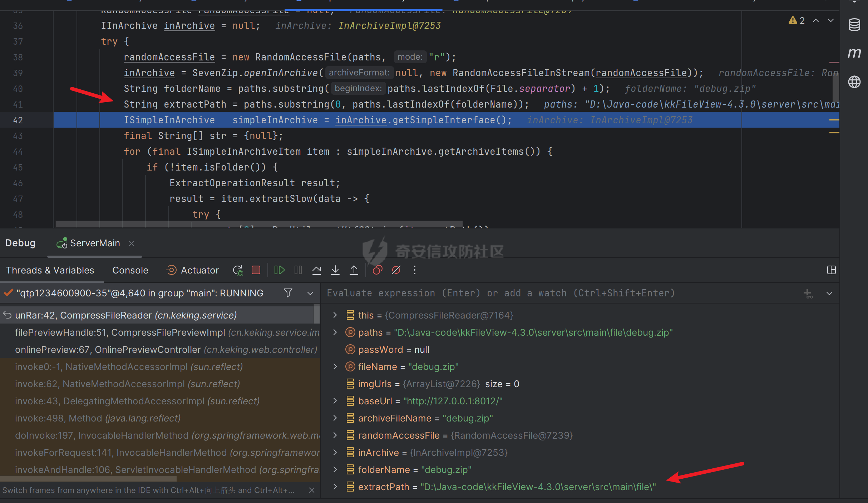
Task: Open the debugger layout settings icon
Action: (831, 270)
